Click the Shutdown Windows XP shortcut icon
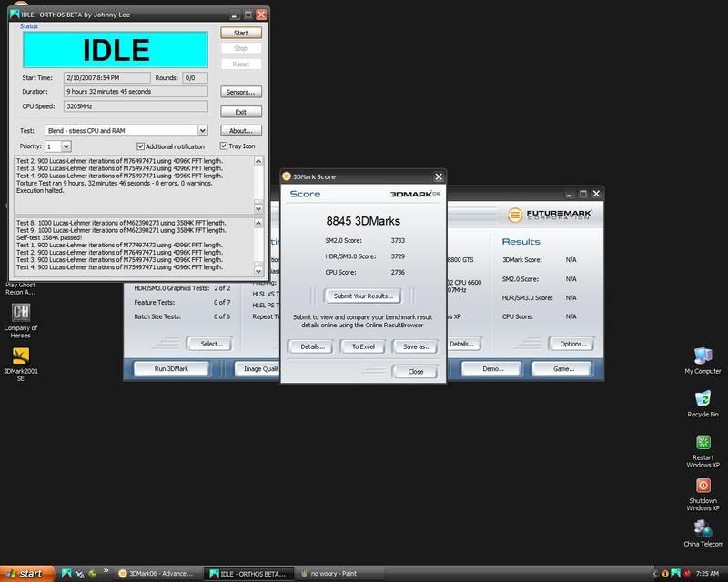 [702, 486]
